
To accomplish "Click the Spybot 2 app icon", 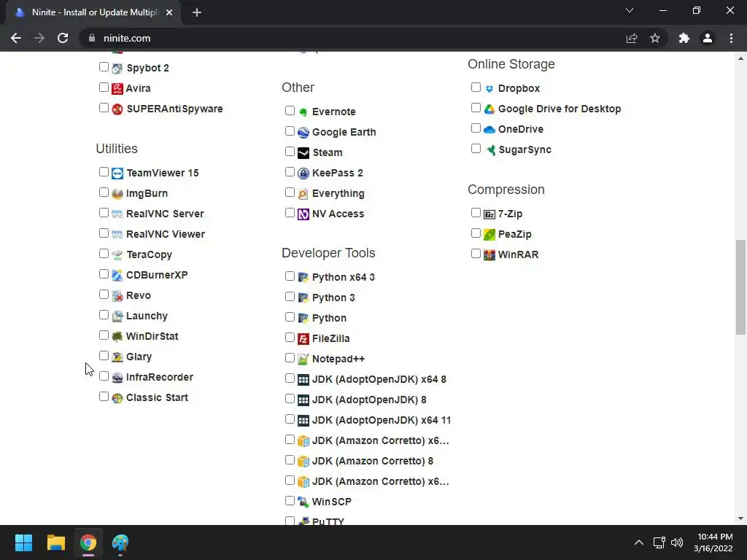I will point(117,69).
